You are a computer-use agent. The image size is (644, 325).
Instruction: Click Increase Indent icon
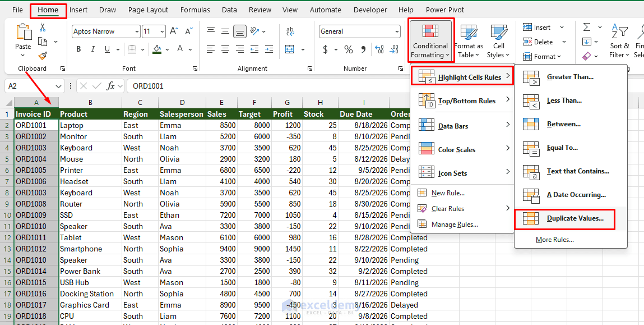click(x=269, y=49)
